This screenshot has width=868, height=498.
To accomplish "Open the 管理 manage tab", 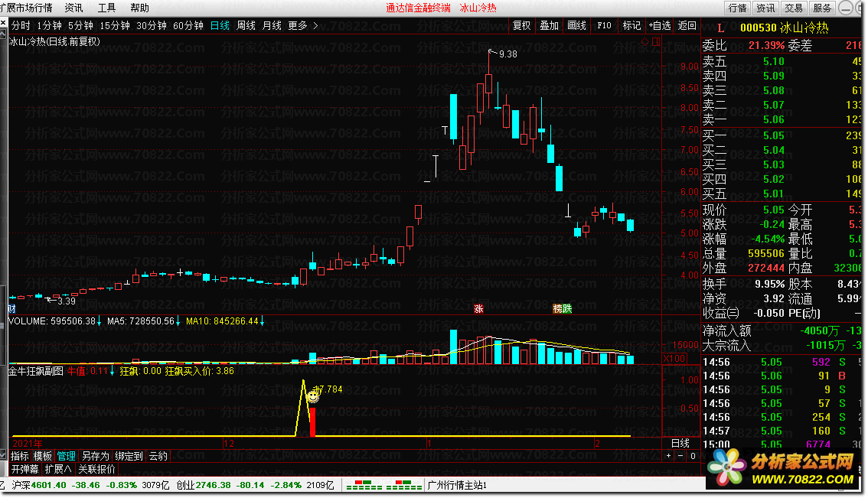I will (x=67, y=456).
